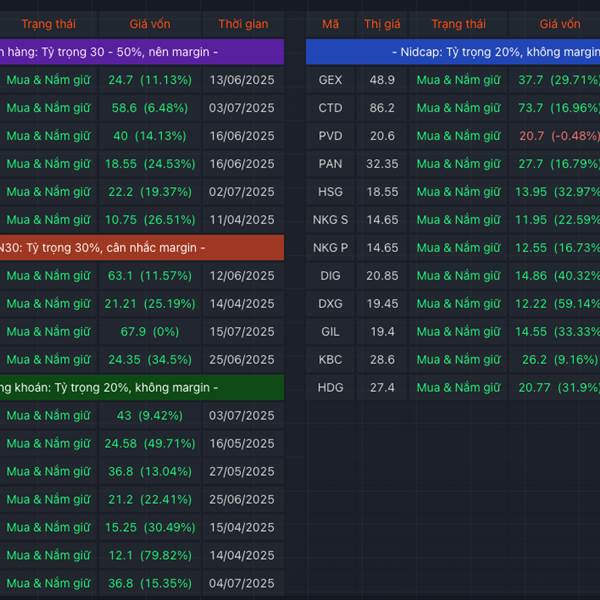600x600 pixels.
Task: Click the cost value '22.2 (19.37%)'
Action: tap(150, 192)
